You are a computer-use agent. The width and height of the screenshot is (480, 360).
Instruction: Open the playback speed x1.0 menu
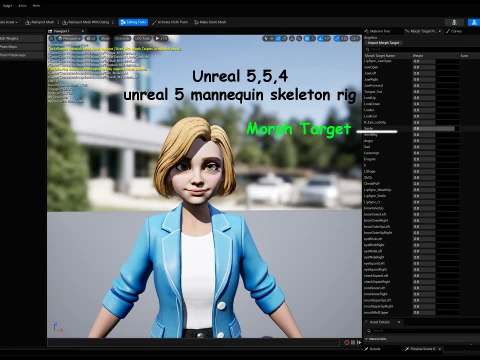coord(161,38)
